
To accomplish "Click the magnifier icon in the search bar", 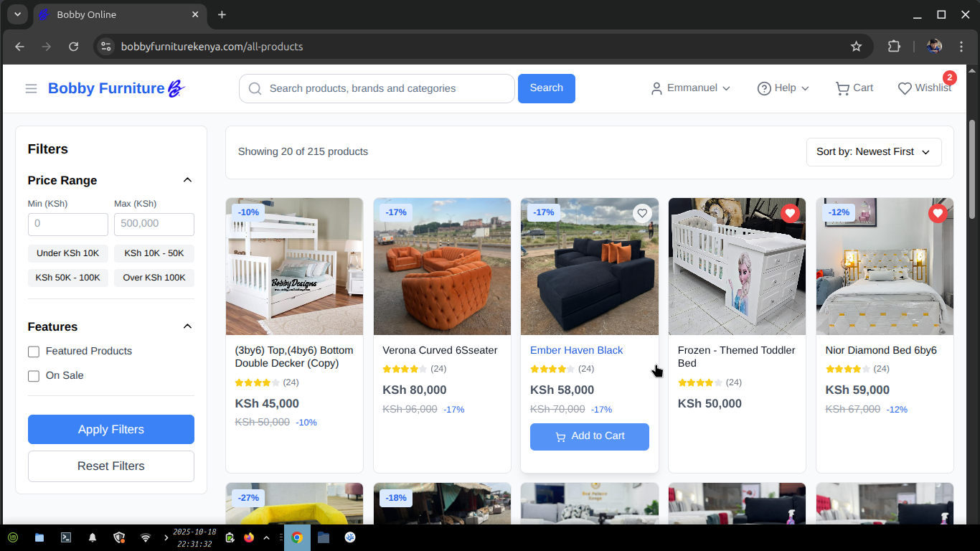I will pyautogui.click(x=255, y=88).
